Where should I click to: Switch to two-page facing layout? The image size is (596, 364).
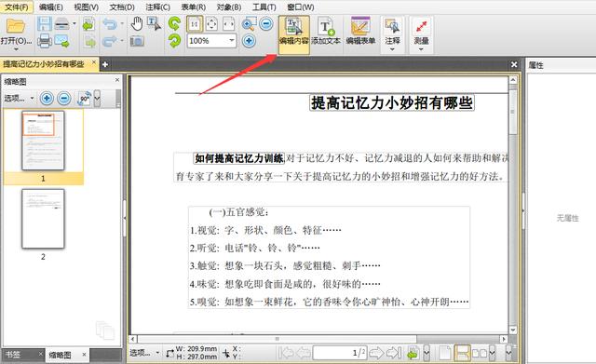point(480,353)
